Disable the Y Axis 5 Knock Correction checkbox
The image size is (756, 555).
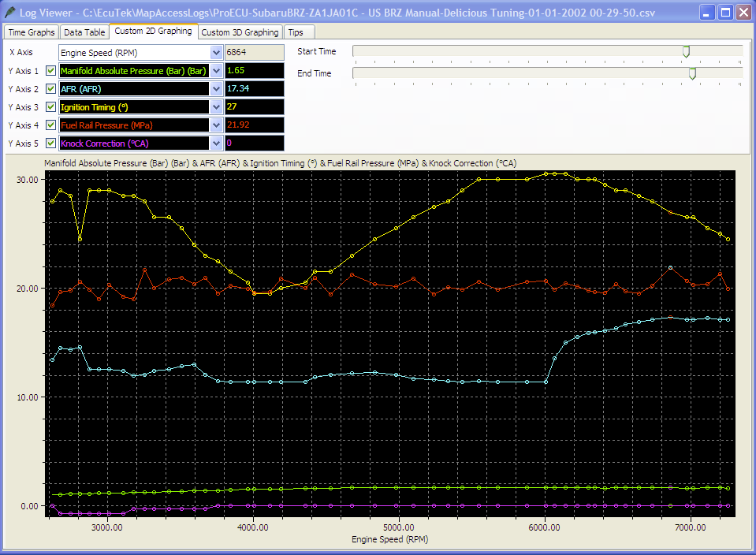[x=51, y=143]
